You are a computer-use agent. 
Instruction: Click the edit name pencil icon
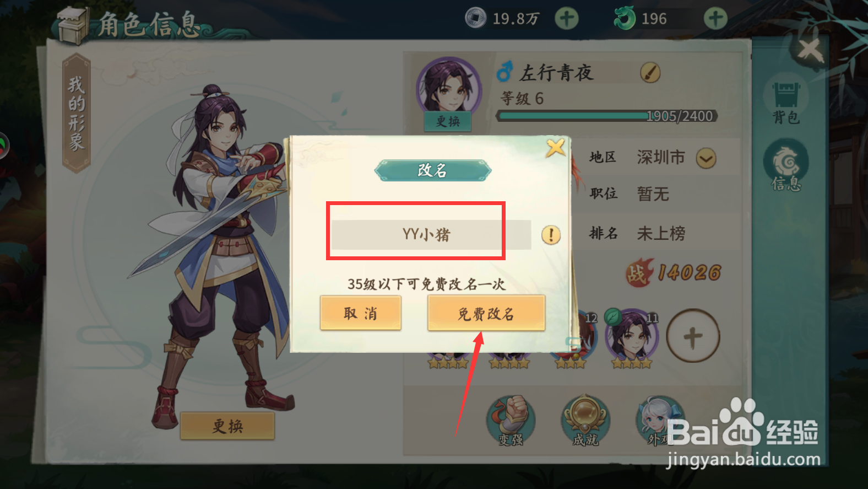[x=650, y=73]
